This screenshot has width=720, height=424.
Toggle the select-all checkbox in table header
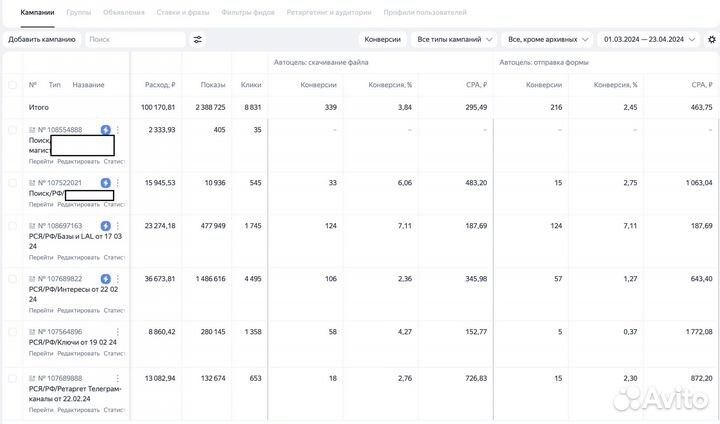tap(13, 85)
